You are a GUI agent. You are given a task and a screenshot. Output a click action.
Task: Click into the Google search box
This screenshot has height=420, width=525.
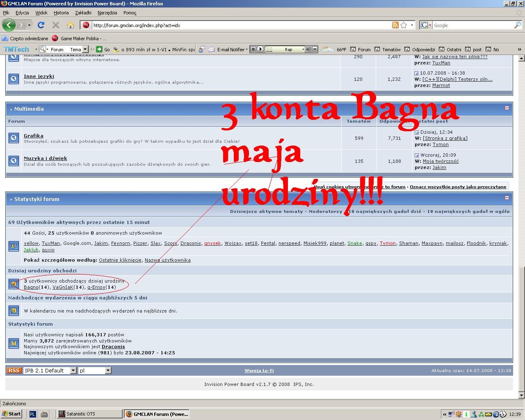472,25
